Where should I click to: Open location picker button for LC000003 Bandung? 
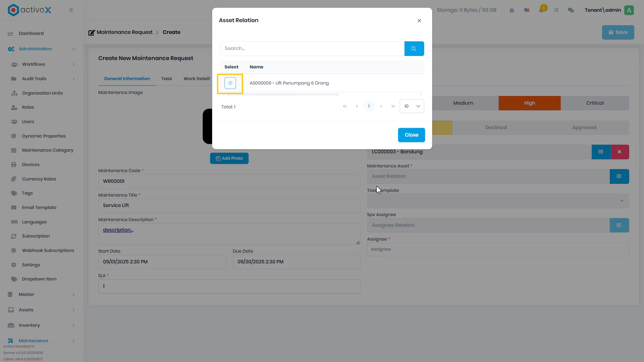[x=601, y=152]
